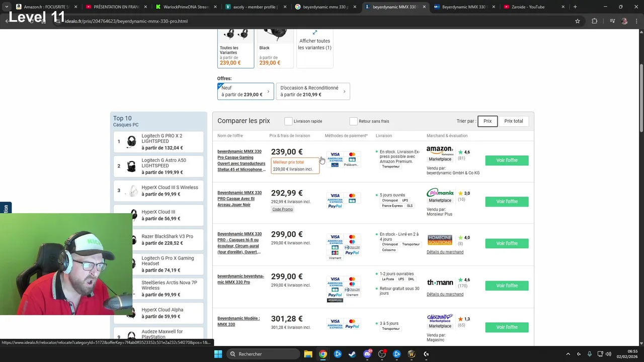
Task: Sort offers by Prix total
Action: click(x=514, y=121)
